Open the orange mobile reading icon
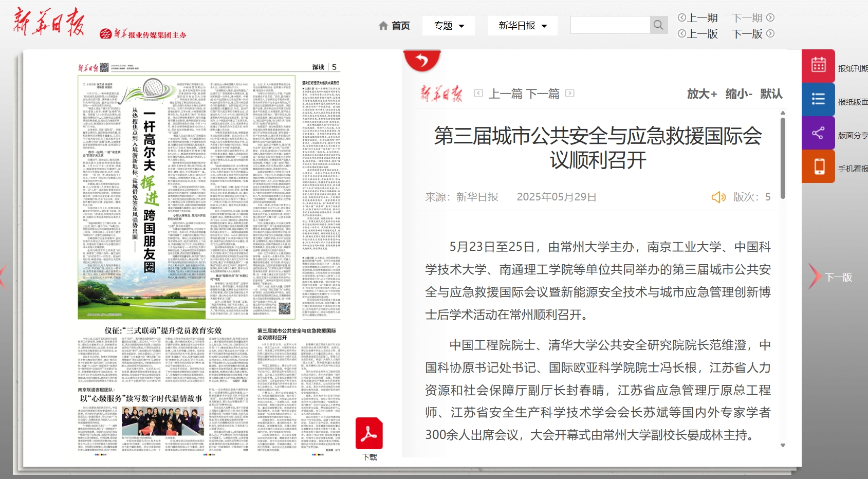The width and height of the screenshot is (868, 479). (x=818, y=167)
